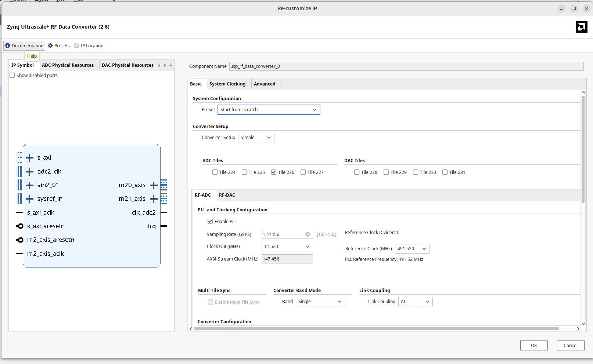Switch to the RF-DAC tab

point(227,195)
